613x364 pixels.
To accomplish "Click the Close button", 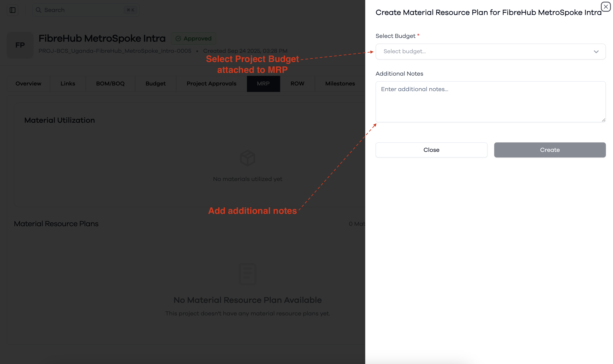I will tap(431, 150).
